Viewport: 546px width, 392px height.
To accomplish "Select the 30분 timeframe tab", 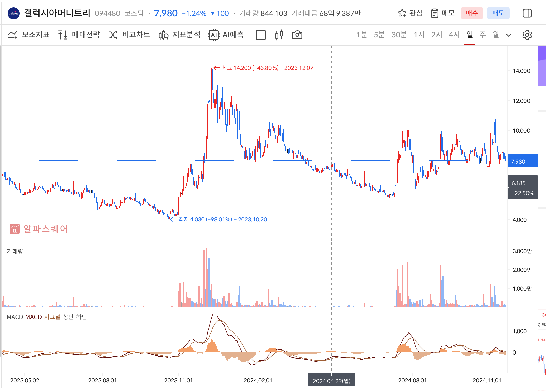I will coord(399,35).
